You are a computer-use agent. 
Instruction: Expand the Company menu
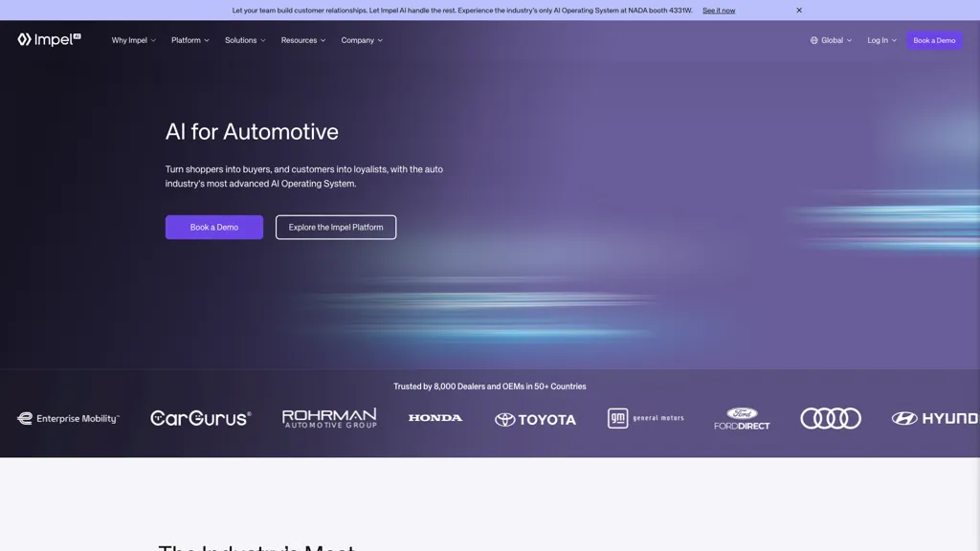pos(362,40)
